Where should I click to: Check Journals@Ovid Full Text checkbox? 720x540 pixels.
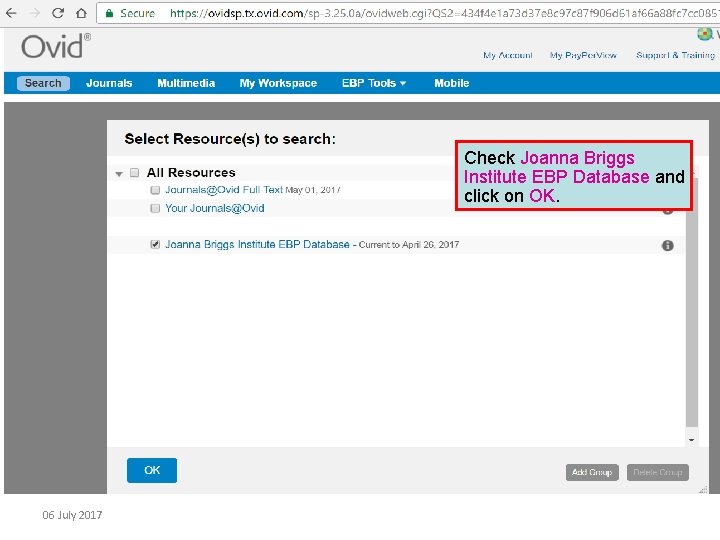[x=155, y=190]
